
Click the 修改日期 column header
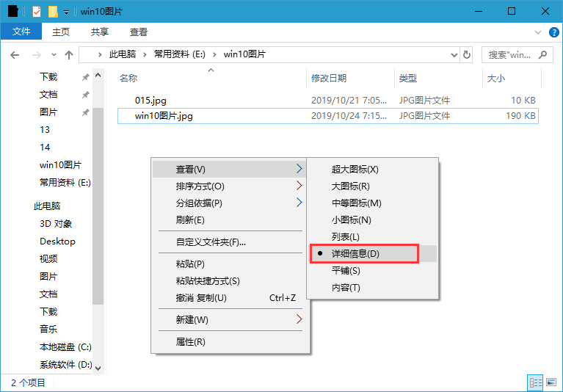(x=329, y=78)
